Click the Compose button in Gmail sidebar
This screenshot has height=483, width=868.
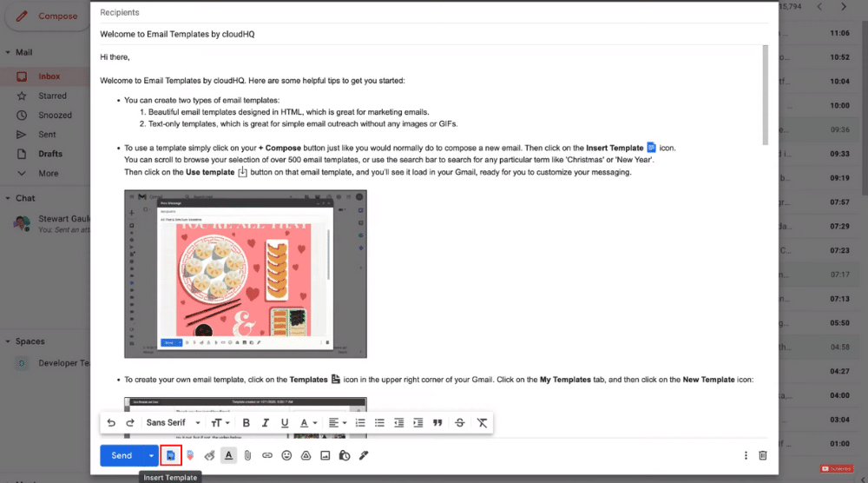[x=48, y=16]
